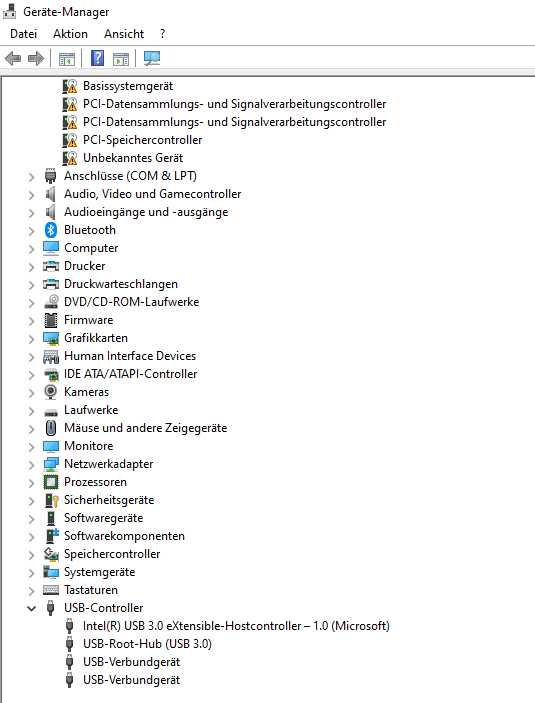This screenshot has height=703, width=535.
Task: Click the Forward arrow toolbar icon
Action: [x=36, y=58]
